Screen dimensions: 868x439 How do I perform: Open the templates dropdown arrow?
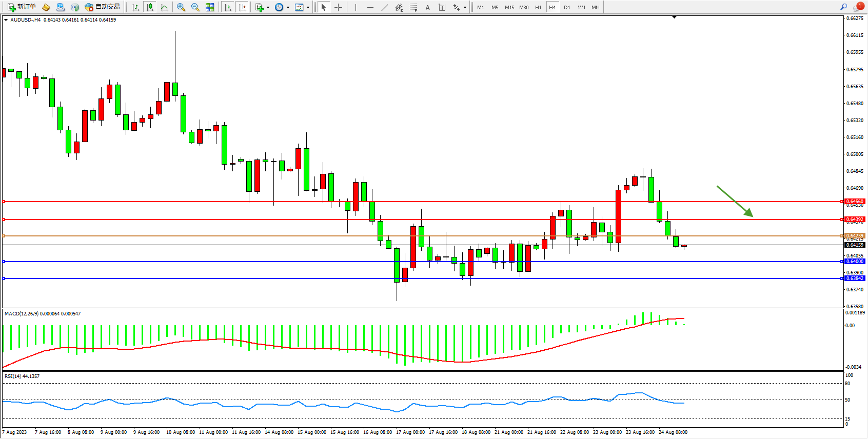[308, 7]
